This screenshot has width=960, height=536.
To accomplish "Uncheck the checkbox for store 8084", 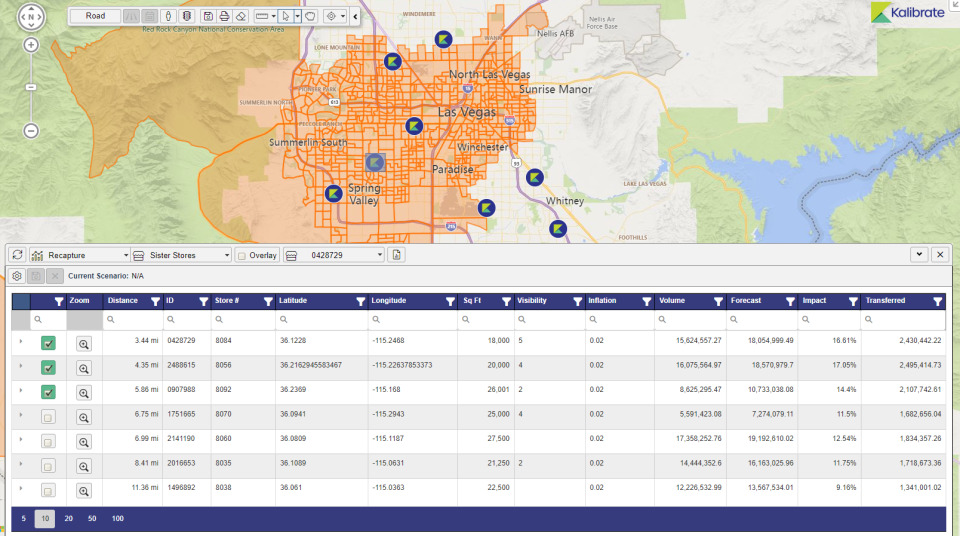I will click(x=48, y=343).
